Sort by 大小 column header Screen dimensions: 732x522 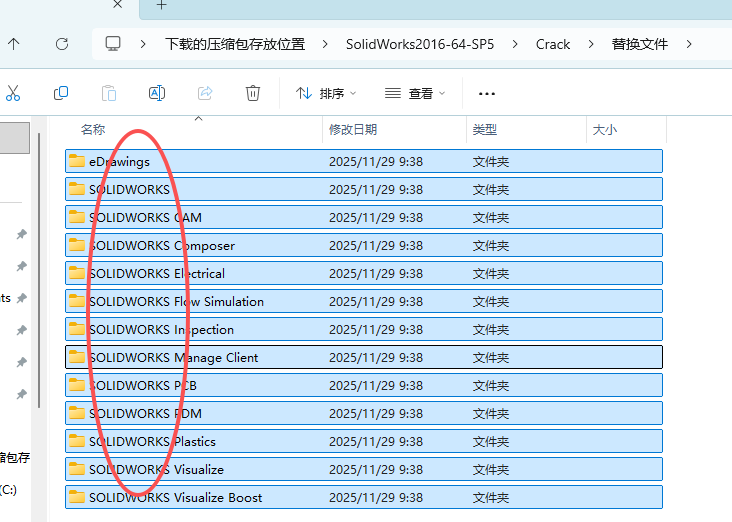[x=605, y=129]
